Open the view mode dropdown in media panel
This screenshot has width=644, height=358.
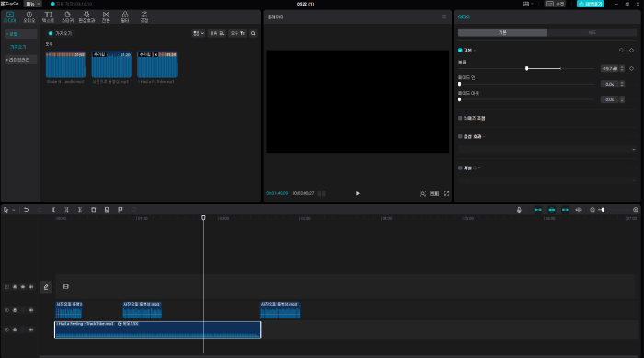click(199, 33)
